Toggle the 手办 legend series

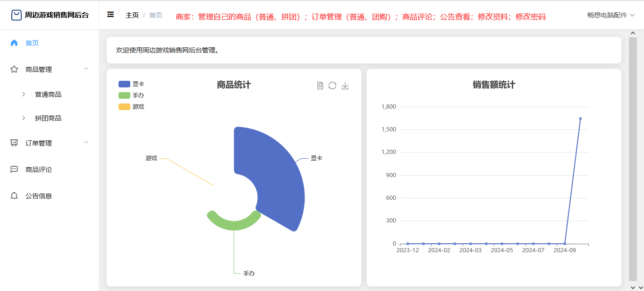click(x=131, y=95)
